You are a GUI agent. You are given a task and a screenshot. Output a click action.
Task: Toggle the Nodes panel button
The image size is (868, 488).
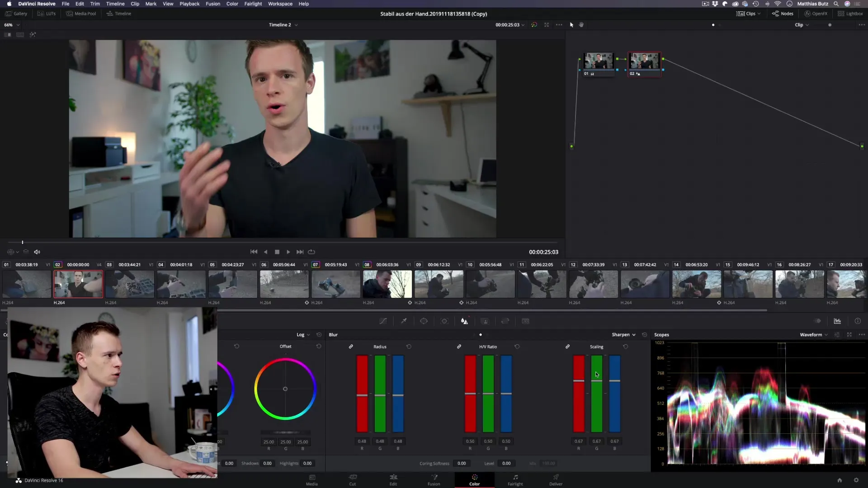point(783,14)
